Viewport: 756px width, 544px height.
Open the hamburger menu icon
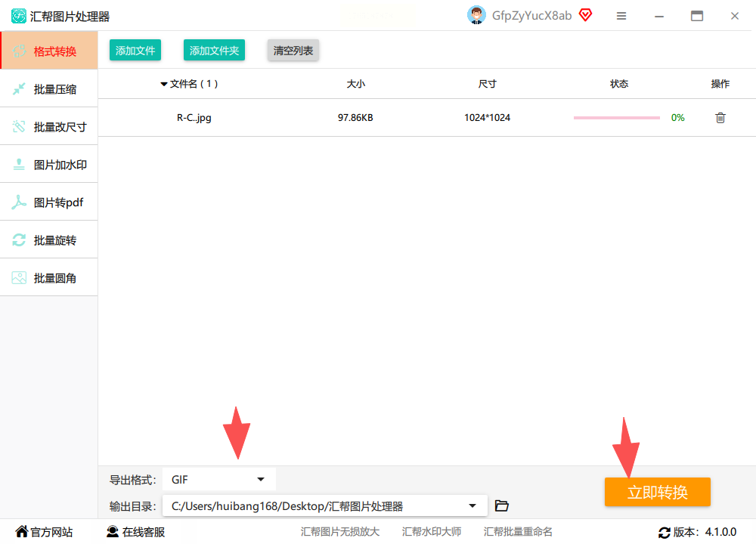[621, 16]
